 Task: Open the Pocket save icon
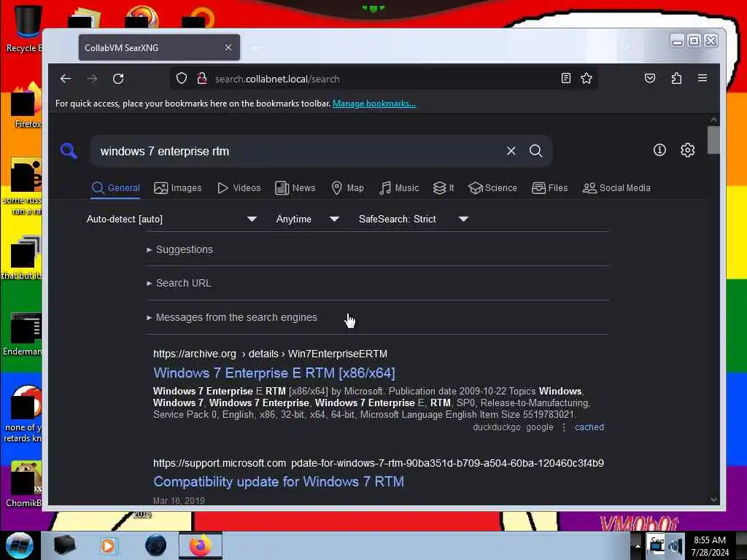click(x=650, y=78)
